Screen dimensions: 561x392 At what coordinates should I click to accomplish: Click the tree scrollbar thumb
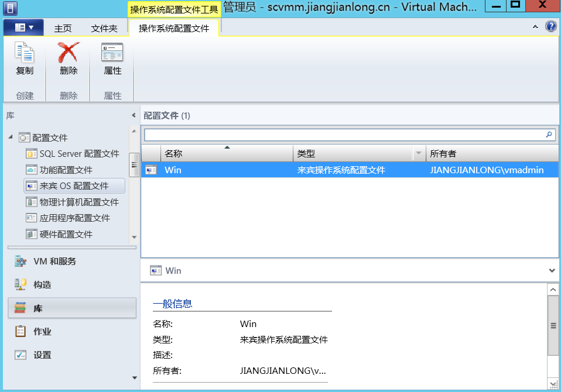(134, 165)
